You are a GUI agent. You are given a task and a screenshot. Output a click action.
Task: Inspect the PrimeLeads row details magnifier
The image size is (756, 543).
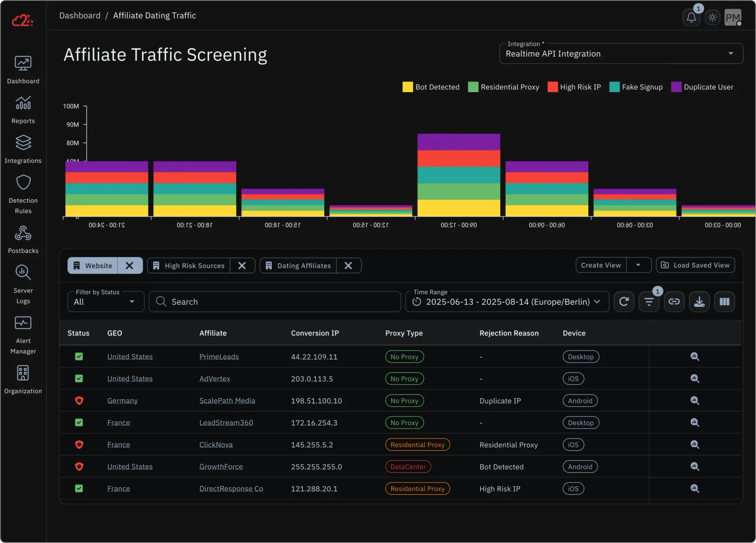(x=695, y=357)
